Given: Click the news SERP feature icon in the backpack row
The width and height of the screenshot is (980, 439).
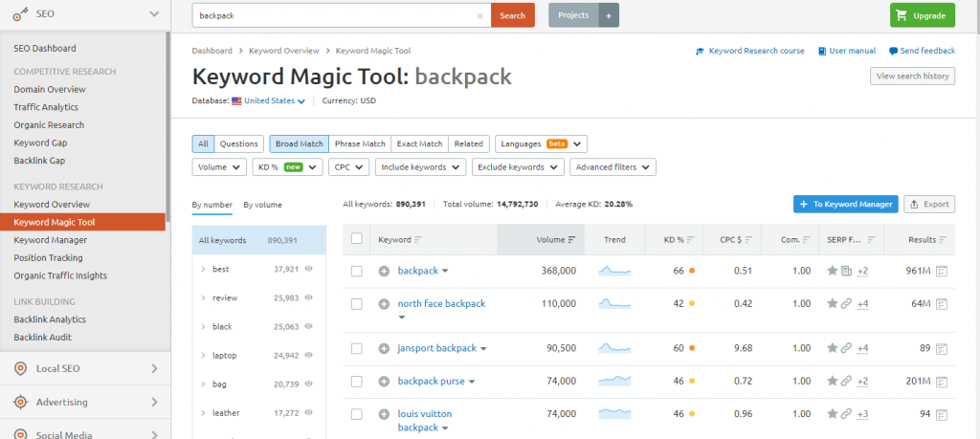Looking at the screenshot, I should (846, 271).
